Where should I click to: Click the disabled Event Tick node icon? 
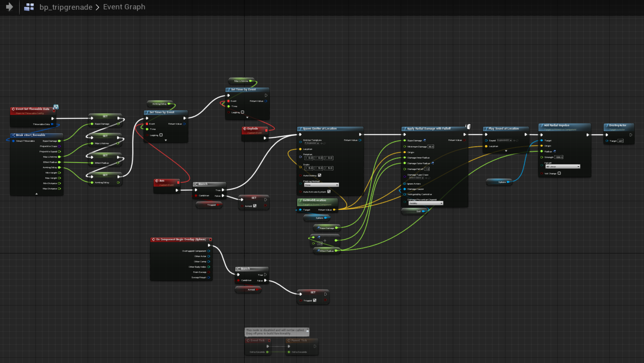point(248,341)
